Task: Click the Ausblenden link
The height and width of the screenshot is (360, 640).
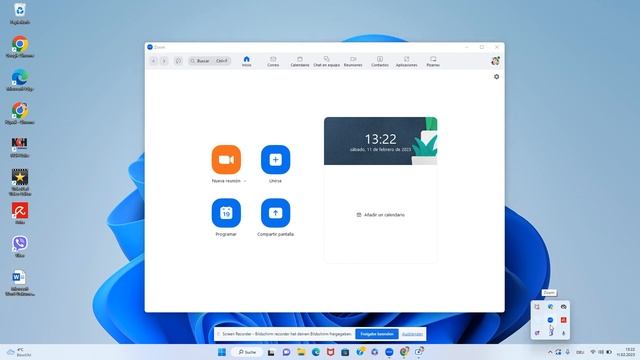Action: (412, 334)
